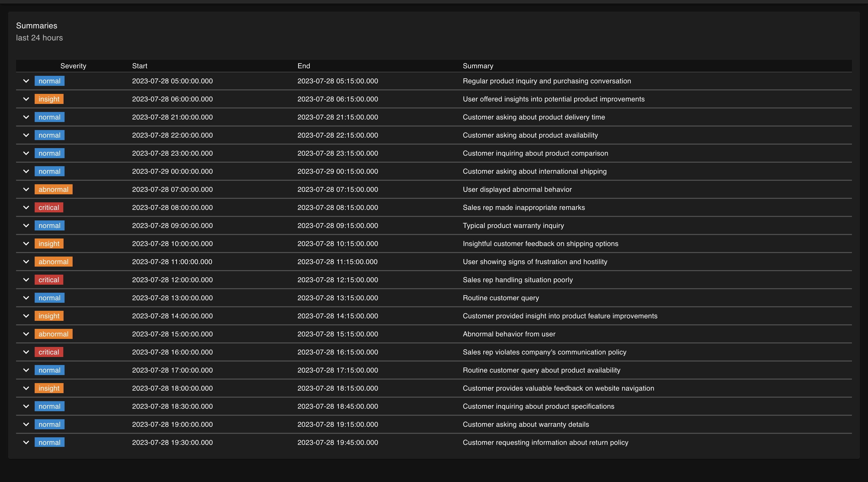Click the Summary column header
This screenshot has height=482, width=868.
478,66
